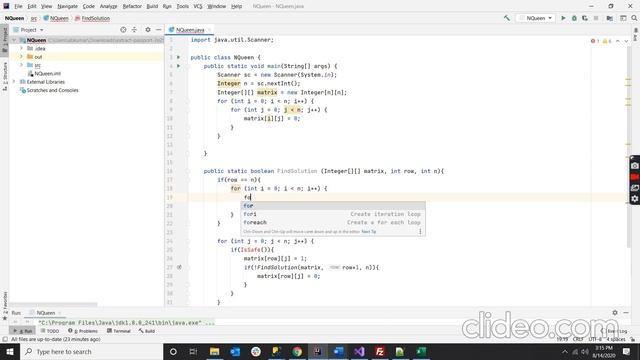Image resolution: width=640 pixels, height=360 pixels.
Task: Open Google Chrome from the taskbar
Action: (x=297, y=351)
